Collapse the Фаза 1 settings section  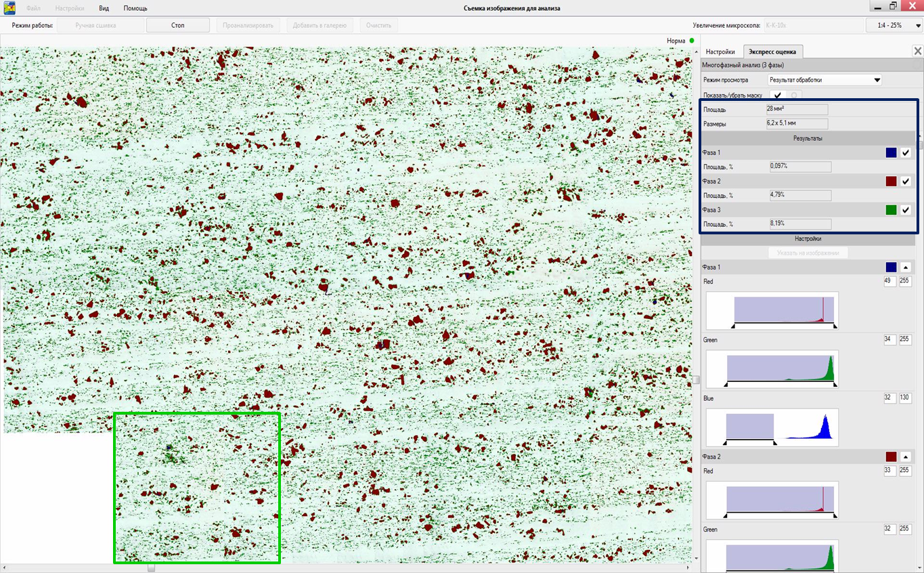(x=906, y=268)
